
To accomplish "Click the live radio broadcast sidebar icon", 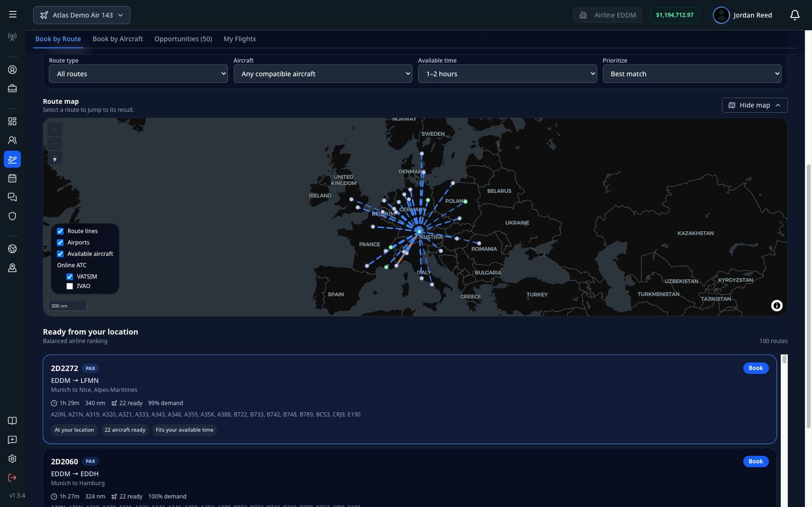I will click(x=12, y=36).
